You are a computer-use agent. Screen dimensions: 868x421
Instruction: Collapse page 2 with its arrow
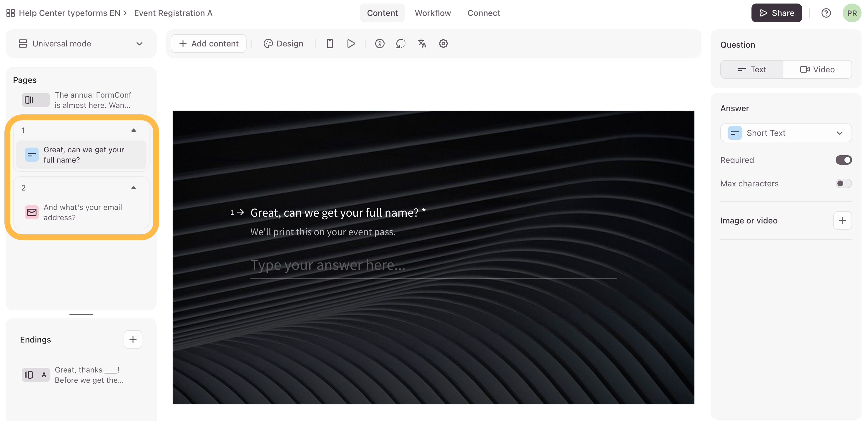[133, 188]
